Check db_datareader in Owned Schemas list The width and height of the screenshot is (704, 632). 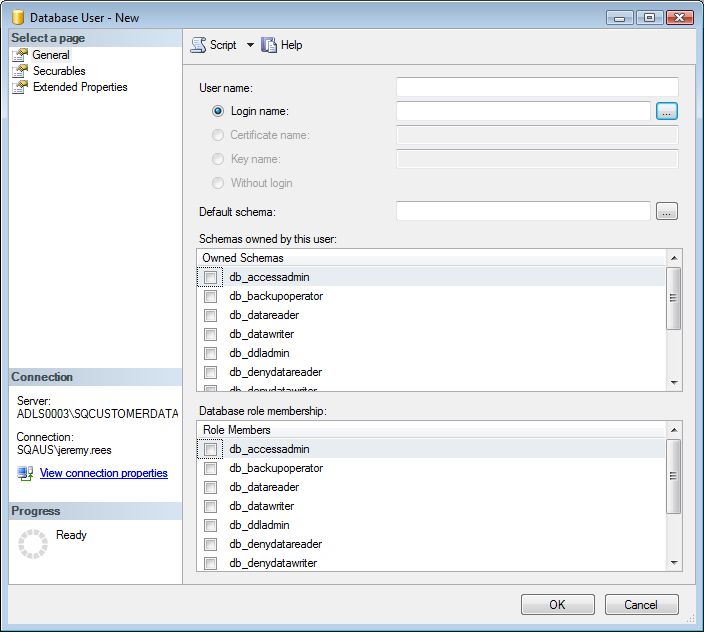pos(210,316)
